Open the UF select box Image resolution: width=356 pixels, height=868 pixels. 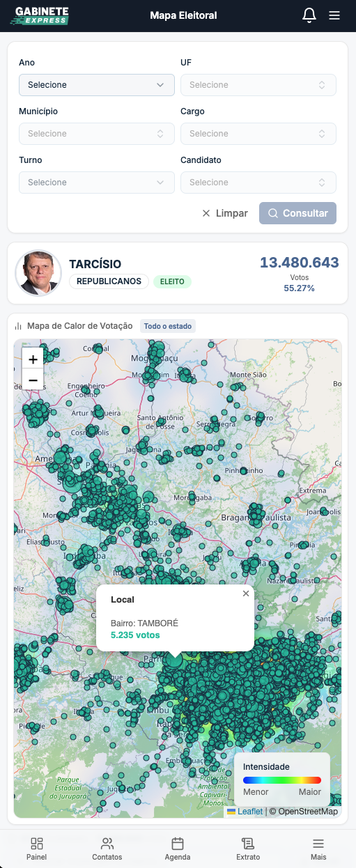258,85
